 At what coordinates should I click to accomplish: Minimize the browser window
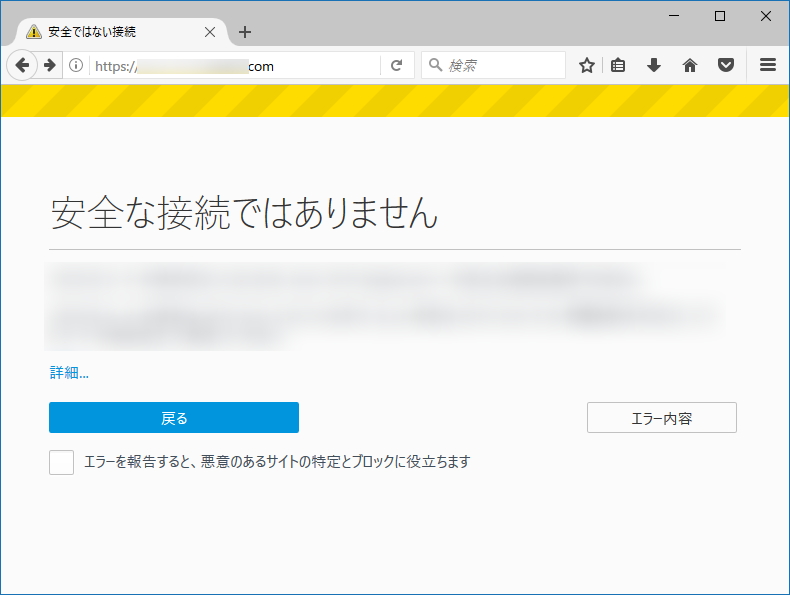click(674, 16)
